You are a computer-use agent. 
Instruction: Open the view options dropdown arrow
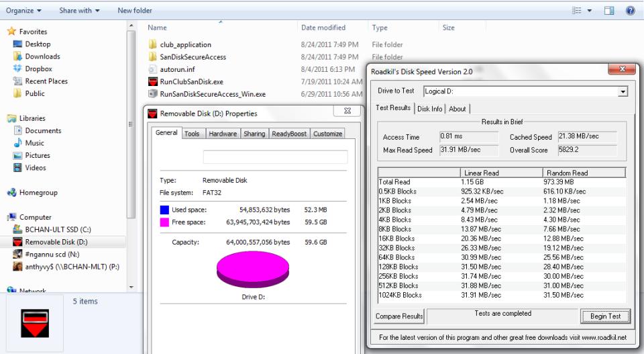pos(590,11)
